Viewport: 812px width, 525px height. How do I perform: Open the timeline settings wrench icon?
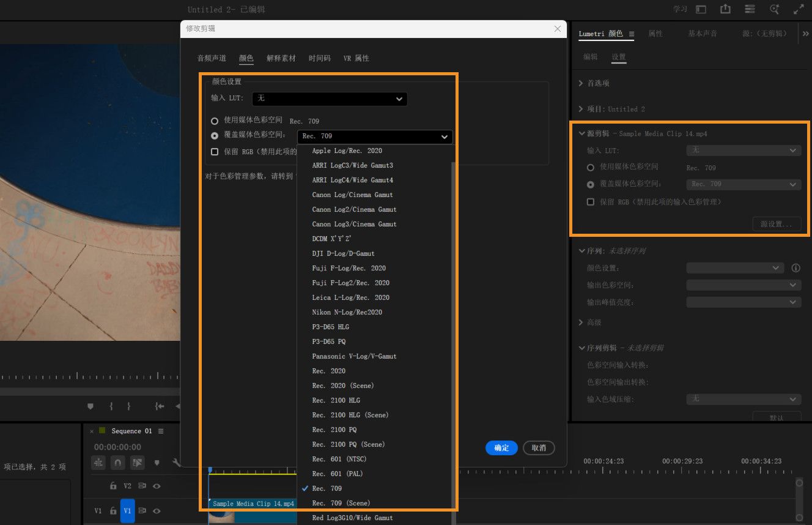click(x=177, y=463)
